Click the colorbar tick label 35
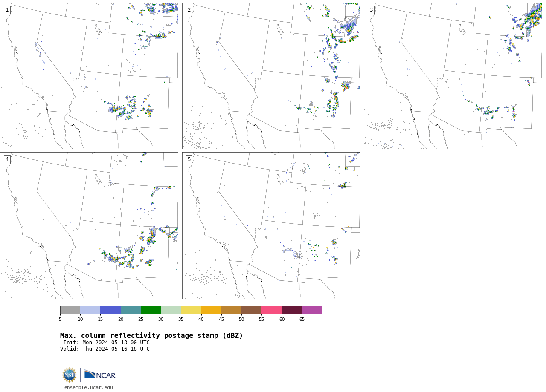 (181, 320)
